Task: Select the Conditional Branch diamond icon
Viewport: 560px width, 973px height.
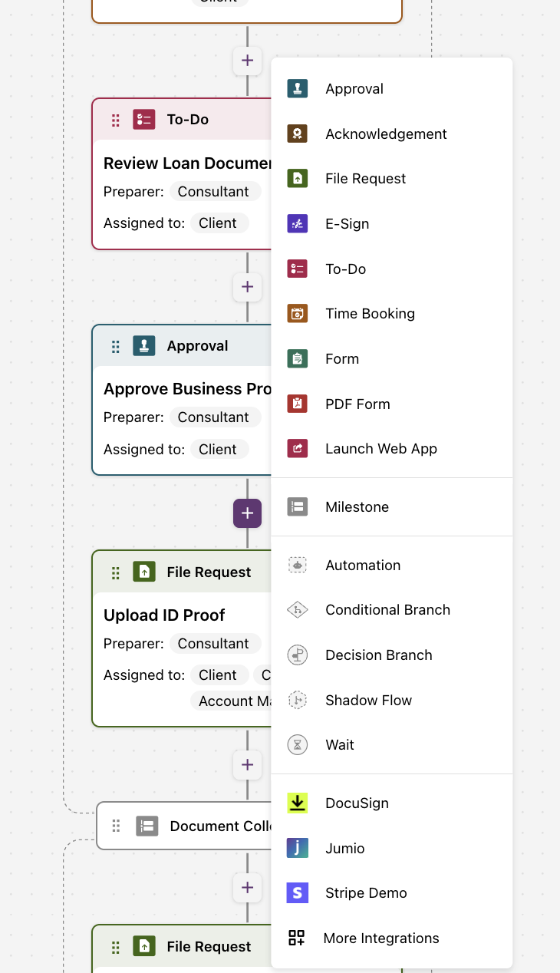Action: point(298,610)
